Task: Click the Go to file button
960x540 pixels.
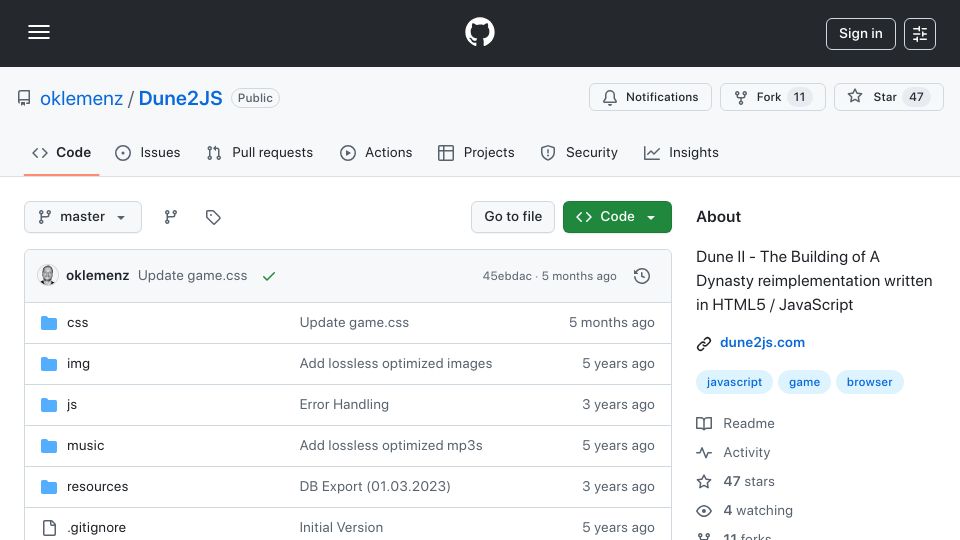Action: pos(513,217)
